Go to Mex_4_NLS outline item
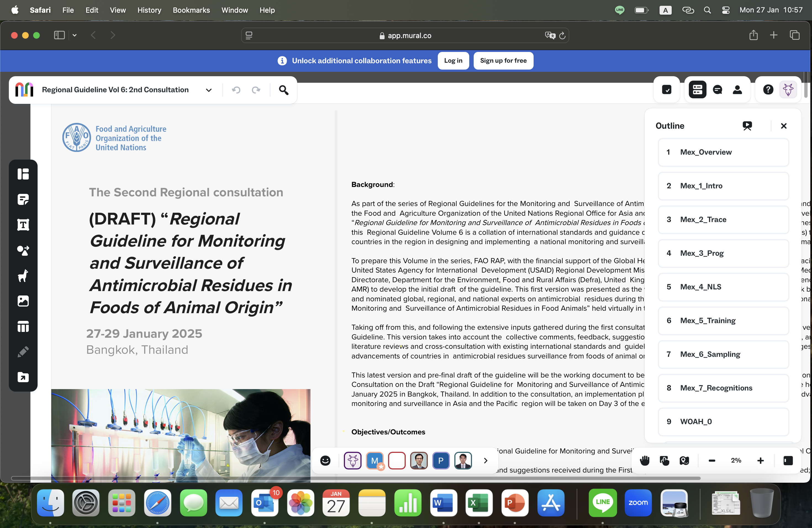The image size is (812, 528). coord(723,287)
